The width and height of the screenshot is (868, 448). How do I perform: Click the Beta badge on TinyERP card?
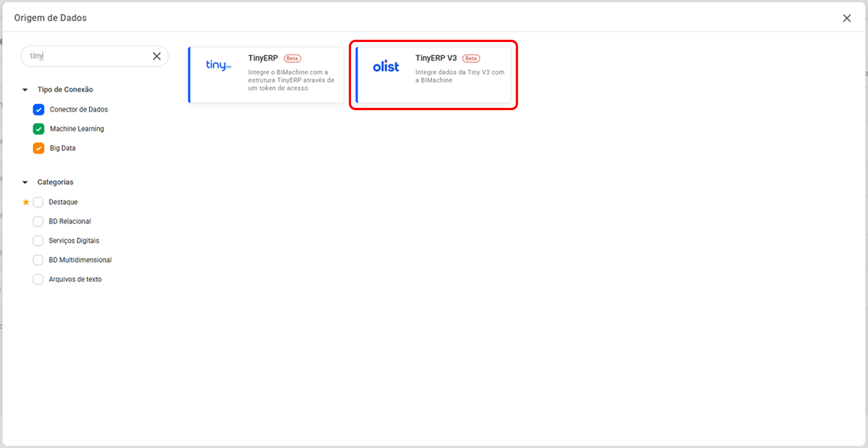coord(292,58)
